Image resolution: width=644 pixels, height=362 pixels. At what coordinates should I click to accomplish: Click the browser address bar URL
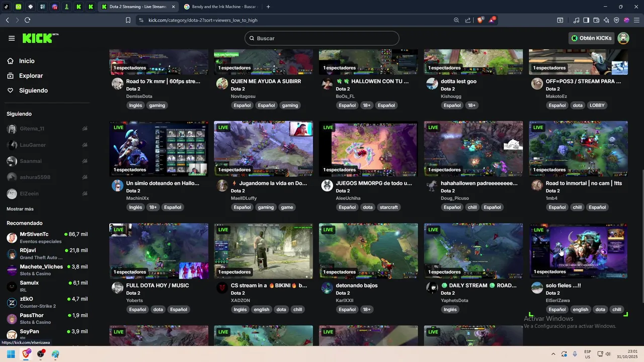203,20
